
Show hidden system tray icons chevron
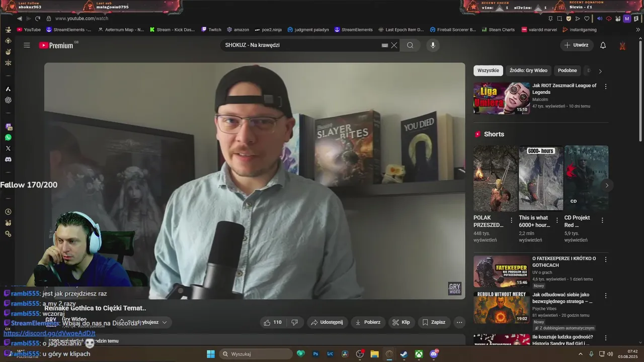(582, 354)
